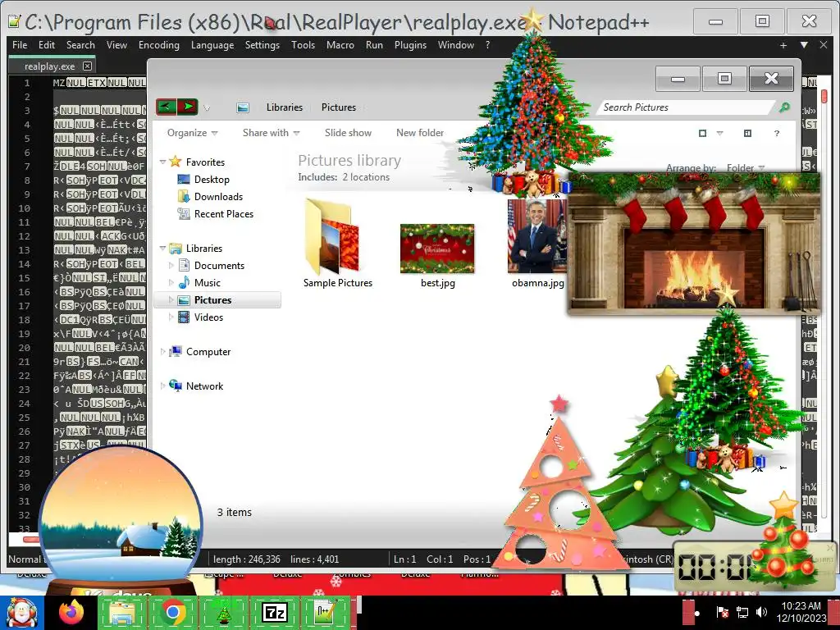Click the picture icon in the address bar
The height and width of the screenshot is (630, 840).
coord(243,107)
